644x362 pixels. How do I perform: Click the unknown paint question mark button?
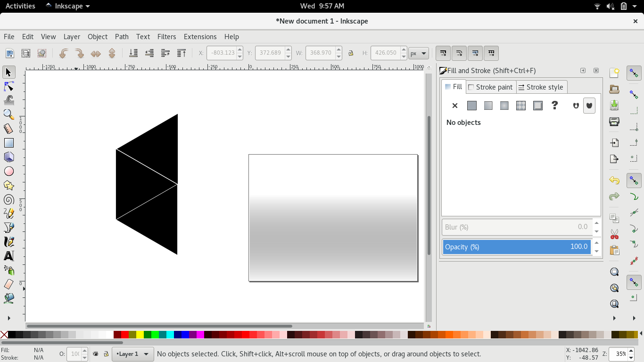[554, 106]
